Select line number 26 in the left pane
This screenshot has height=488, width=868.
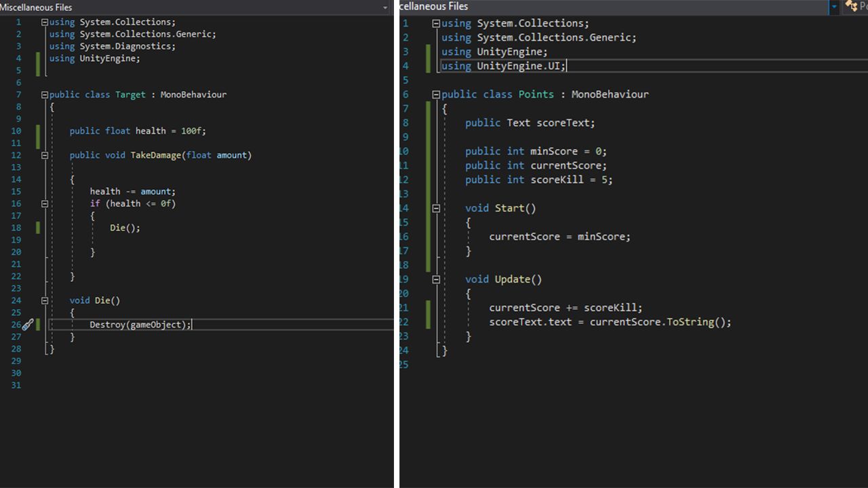[x=16, y=325]
